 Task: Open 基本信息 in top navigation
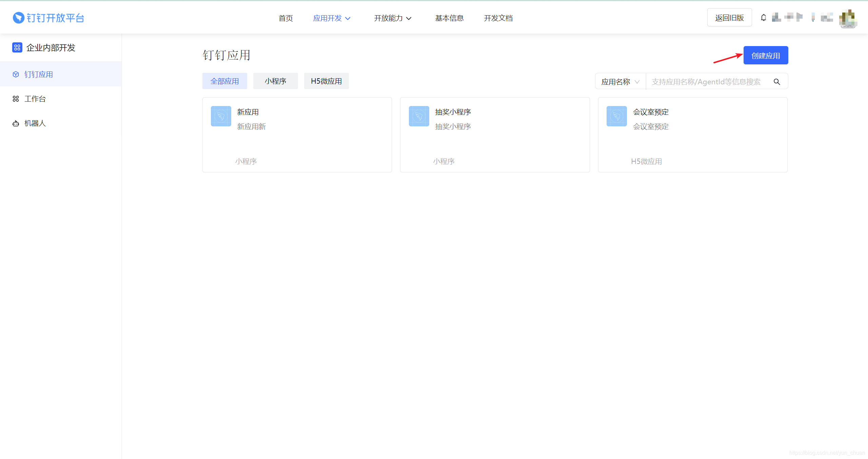coord(449,18)
